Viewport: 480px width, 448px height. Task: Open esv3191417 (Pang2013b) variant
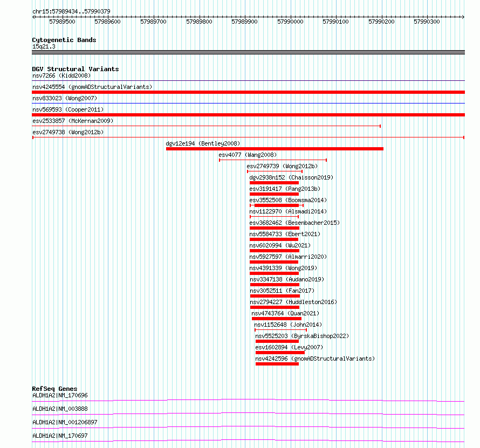(285, 189)
